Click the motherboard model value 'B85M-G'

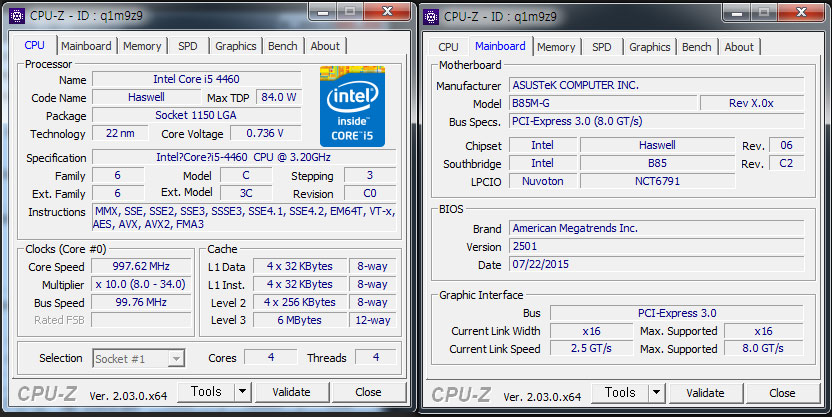point(603,103)
